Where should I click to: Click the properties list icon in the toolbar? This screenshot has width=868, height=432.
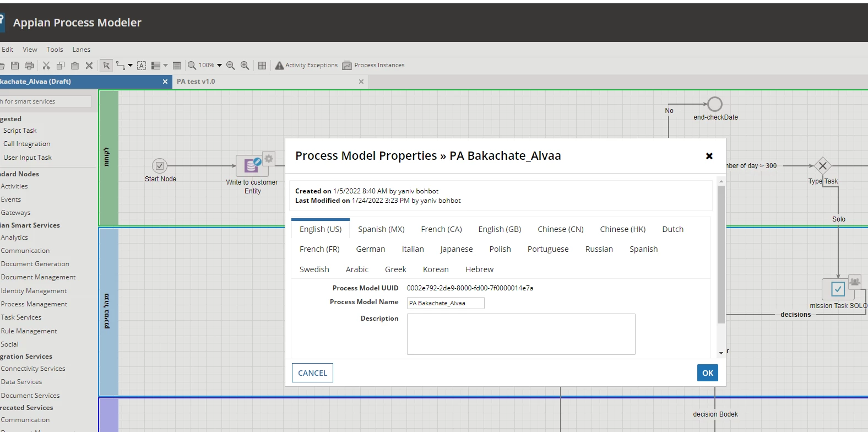coord(177,66)
